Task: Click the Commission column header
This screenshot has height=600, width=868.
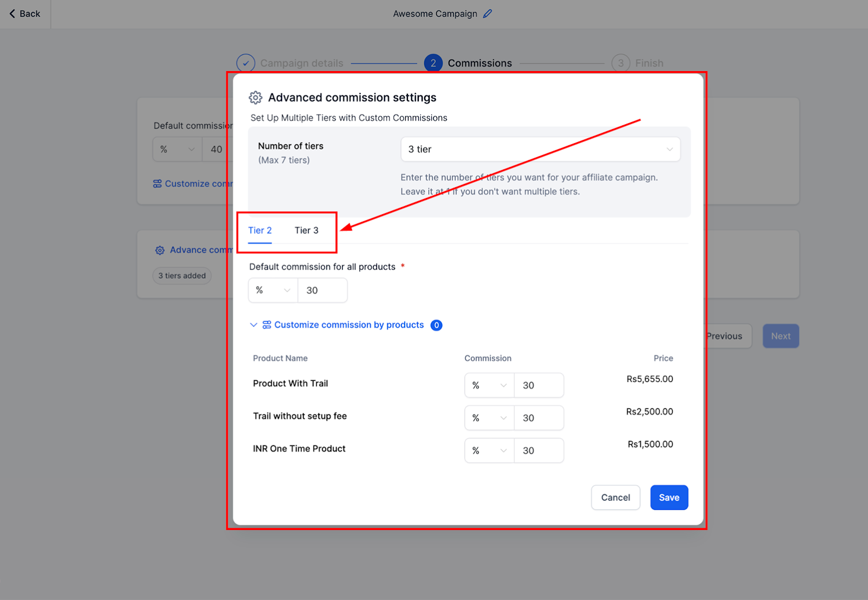Action: click(488, 359)
